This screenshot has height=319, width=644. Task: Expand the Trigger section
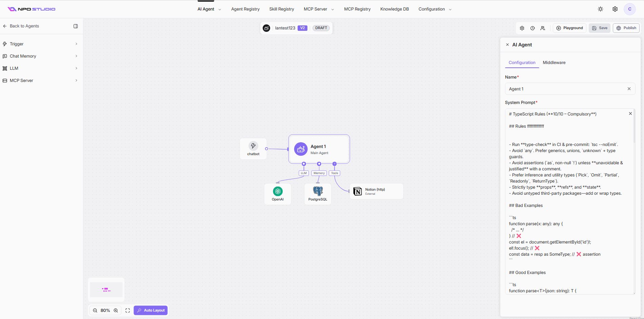40,44
